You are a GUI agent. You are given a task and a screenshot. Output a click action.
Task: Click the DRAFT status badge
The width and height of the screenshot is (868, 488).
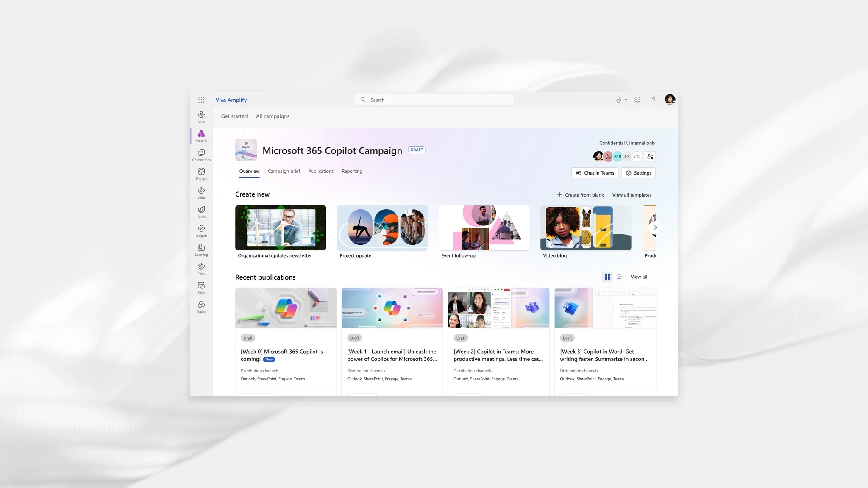tap(417, 150)
